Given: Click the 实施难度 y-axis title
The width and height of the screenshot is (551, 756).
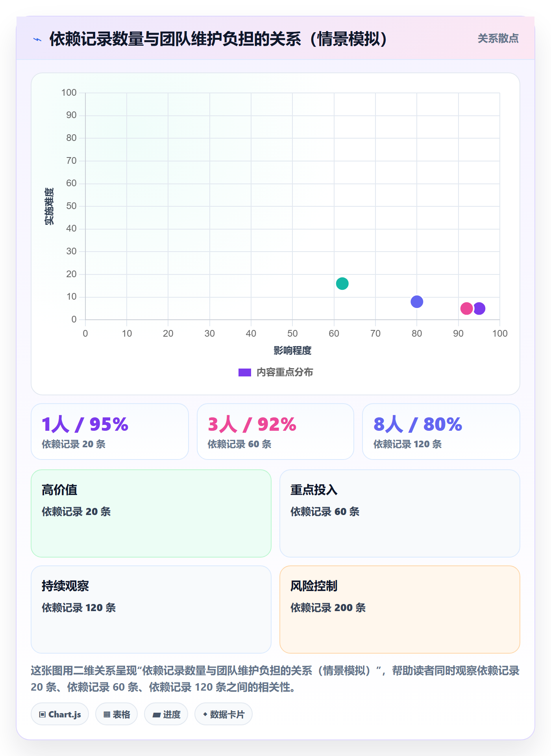Looking at the screenshot, I should [49, 206].
